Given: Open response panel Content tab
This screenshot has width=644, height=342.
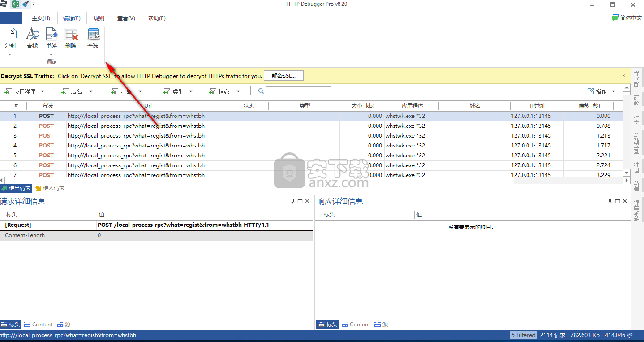Looking at the screenshot, I should 356,324.
